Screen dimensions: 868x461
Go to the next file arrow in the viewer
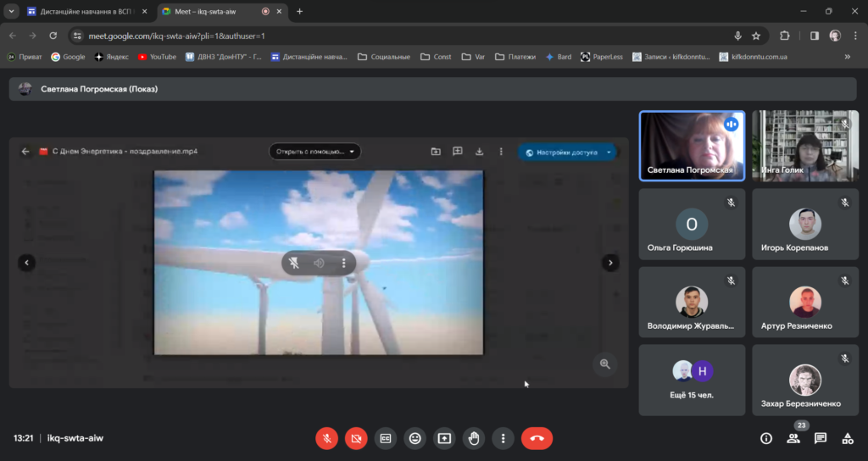[610, 263]
